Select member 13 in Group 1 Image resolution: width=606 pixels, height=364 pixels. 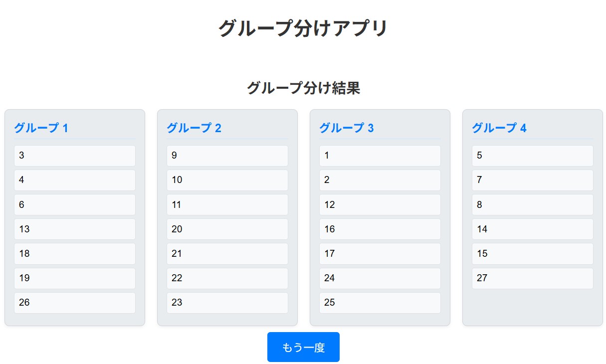(x=75, y=229)
